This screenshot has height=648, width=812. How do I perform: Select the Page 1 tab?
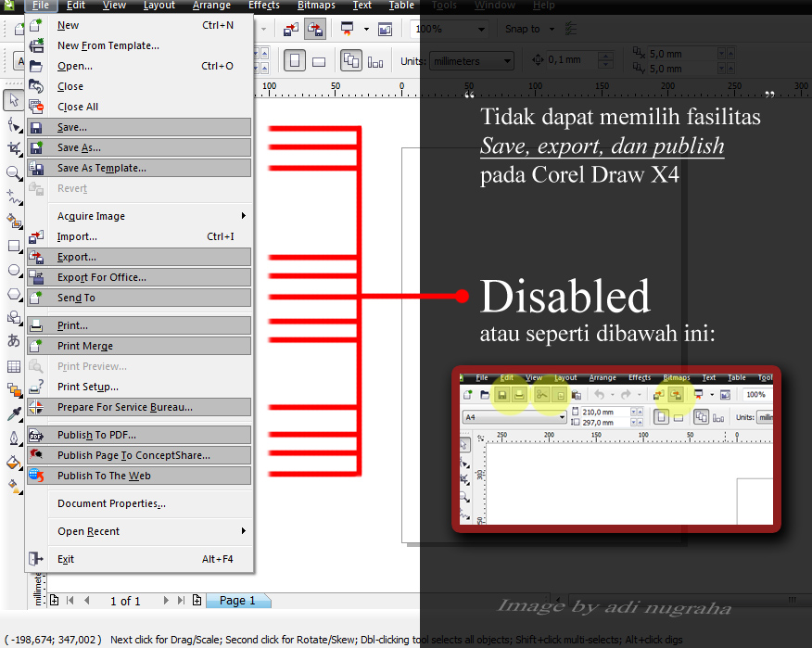click(x=238, y=601)
